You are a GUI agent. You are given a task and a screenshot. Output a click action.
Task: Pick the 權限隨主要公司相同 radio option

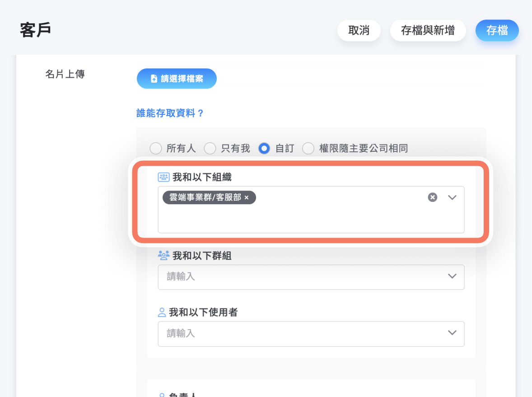click(308, 149)
